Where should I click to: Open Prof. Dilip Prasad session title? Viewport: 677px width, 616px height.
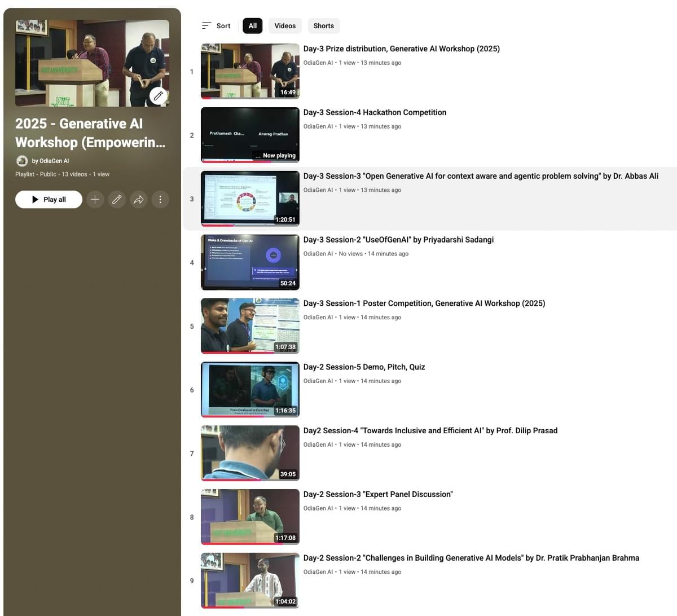[430, 431]
